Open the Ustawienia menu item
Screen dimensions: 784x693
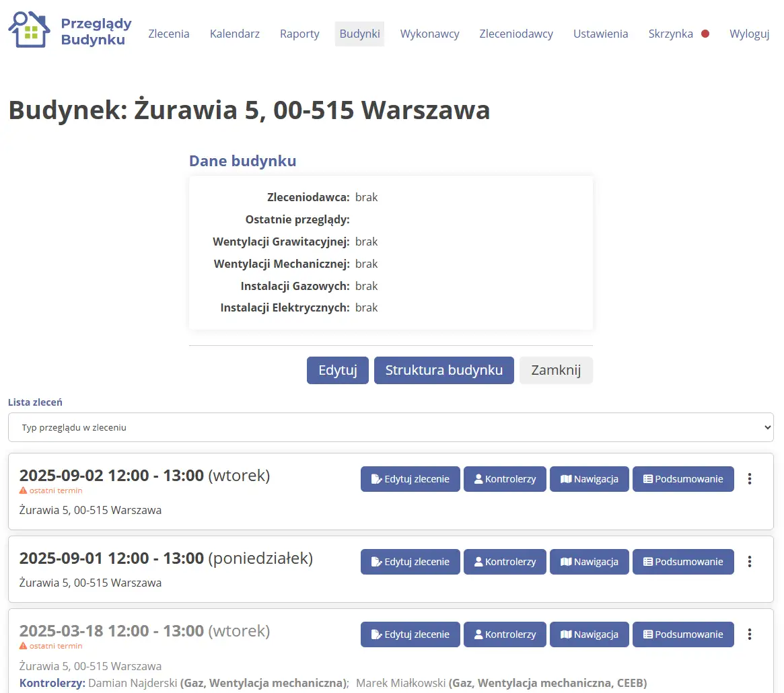point(600,33)
